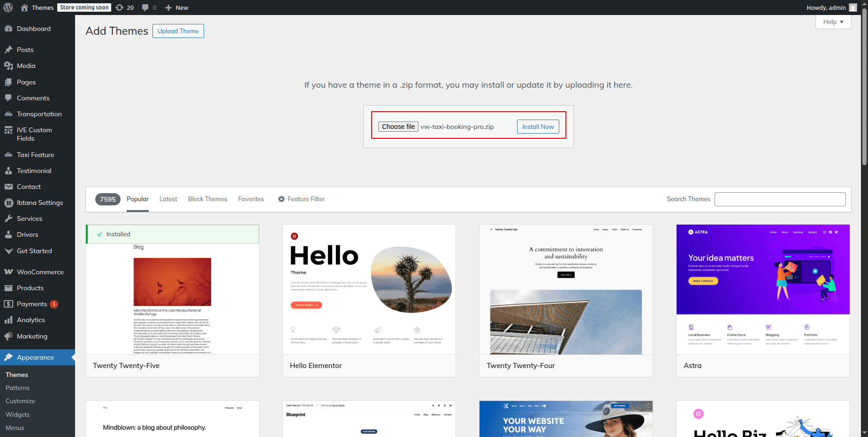Switch to the Block Themes tab

tap(207, 199)
